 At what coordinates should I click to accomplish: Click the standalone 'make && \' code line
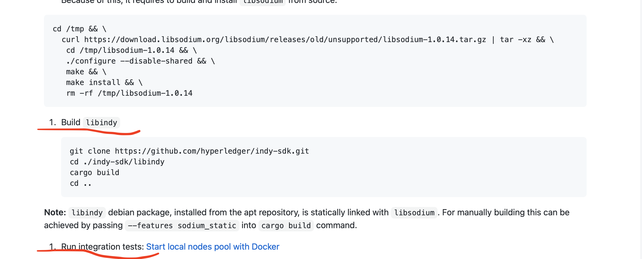pos(86,72)
